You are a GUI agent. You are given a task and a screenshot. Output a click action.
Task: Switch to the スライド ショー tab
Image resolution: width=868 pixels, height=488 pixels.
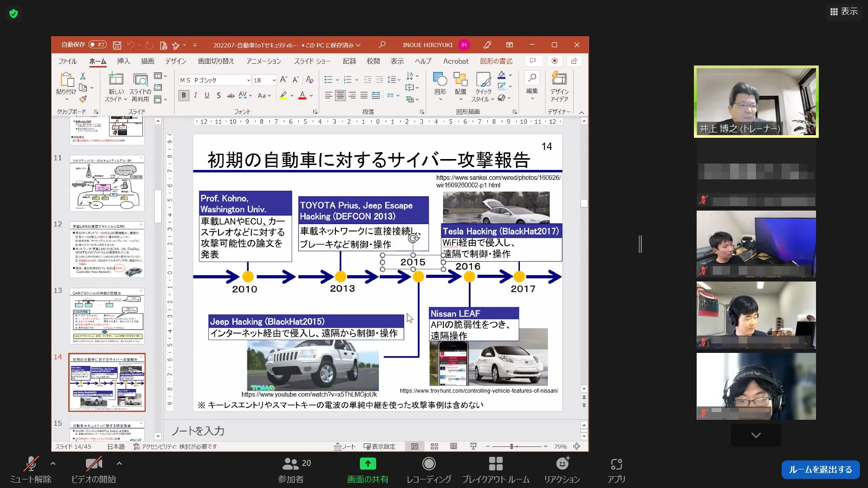point(312,61)
